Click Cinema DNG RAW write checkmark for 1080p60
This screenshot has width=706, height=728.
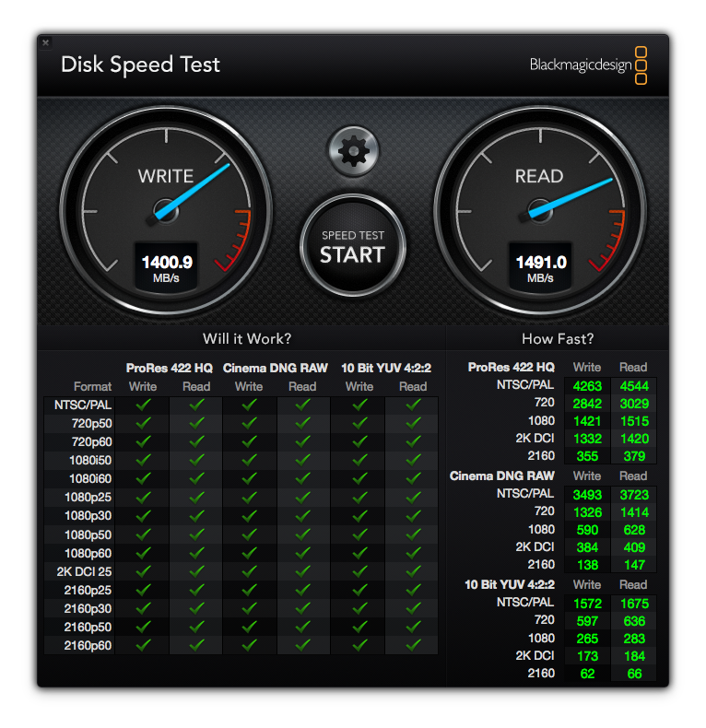250,553
